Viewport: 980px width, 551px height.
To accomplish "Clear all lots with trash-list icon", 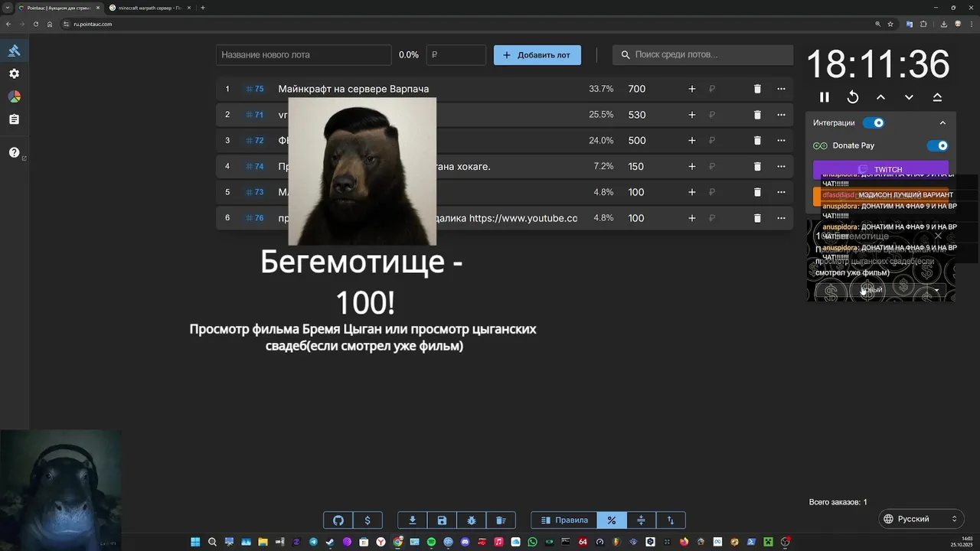I will click(501, 520).
